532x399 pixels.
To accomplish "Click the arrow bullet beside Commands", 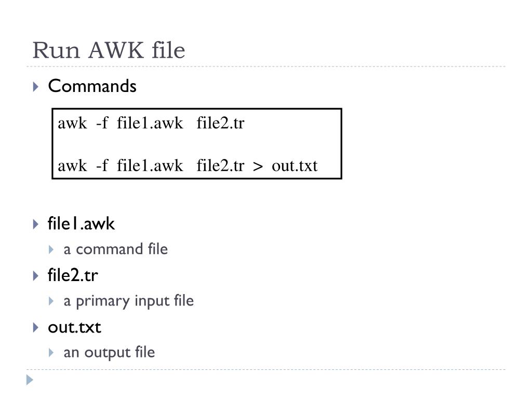I will pyautogui.click(x=36, y=87).
